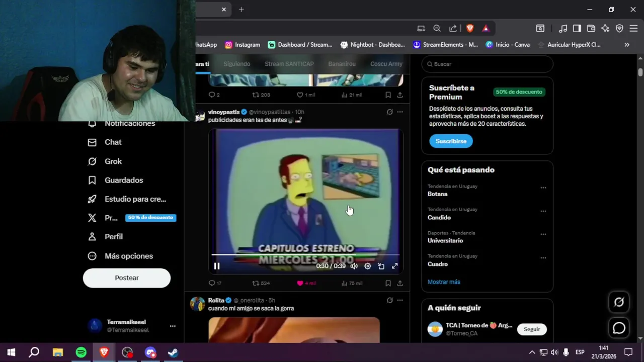Image resolution: width=644 pixels, height=362 pixels.
Task: Reply to the top post with 2 comments
Action: (x=214, y=95)
